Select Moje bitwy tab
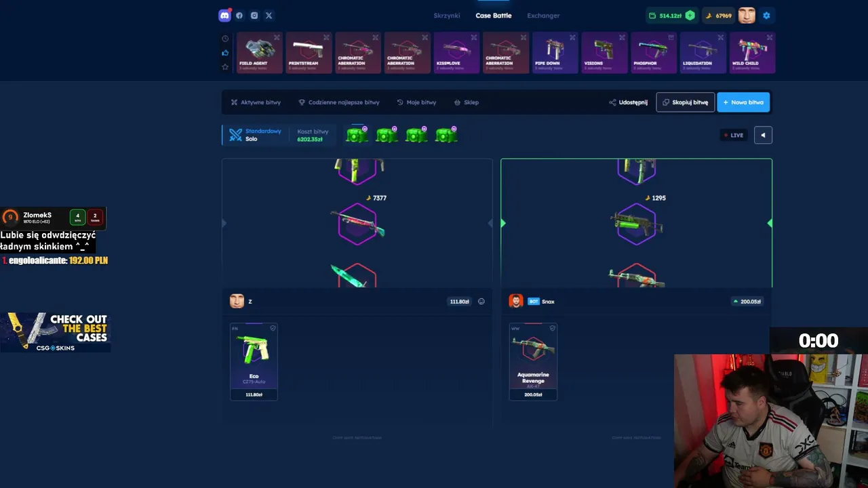This screenshot has width=868, height=488. coord(416,102)
